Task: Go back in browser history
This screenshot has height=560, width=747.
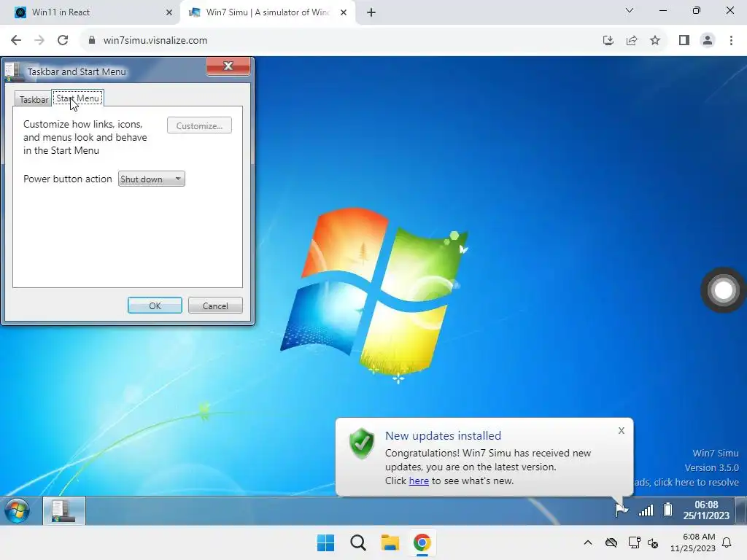Action: pyautogui.click(x=16, y=40)
